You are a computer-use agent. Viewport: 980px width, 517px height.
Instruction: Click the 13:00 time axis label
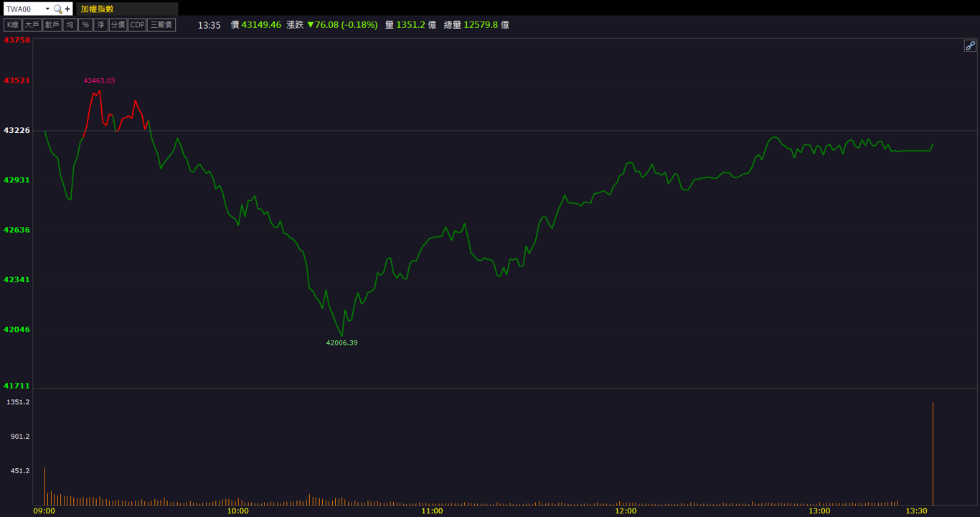point(819,511)
